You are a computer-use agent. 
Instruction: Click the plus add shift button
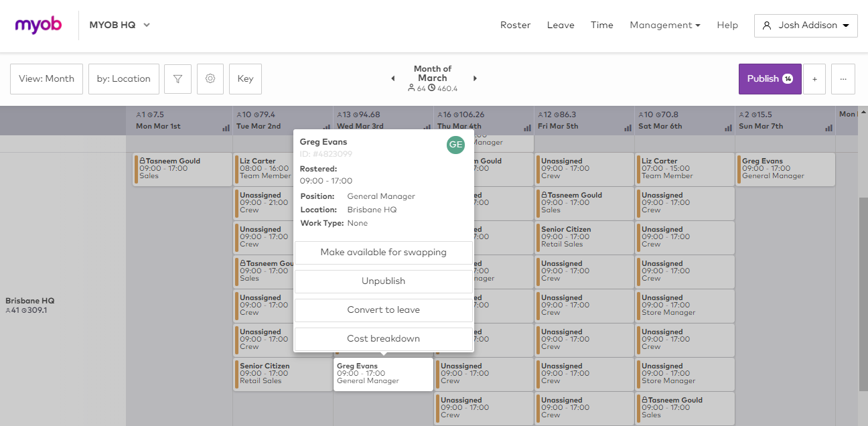tap(814, 79)
